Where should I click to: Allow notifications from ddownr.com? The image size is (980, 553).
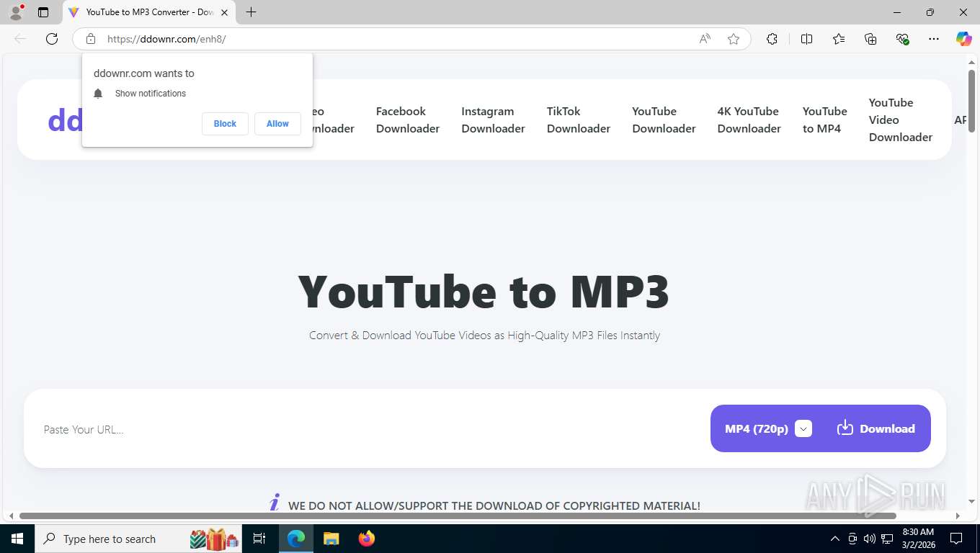click(277, 124)
